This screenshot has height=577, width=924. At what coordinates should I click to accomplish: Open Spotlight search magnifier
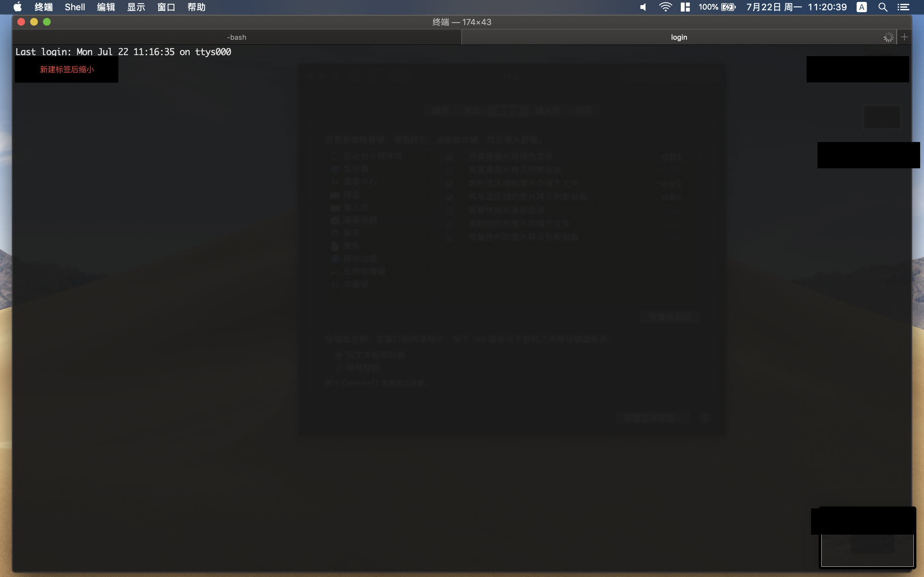(x=883, y=7)
